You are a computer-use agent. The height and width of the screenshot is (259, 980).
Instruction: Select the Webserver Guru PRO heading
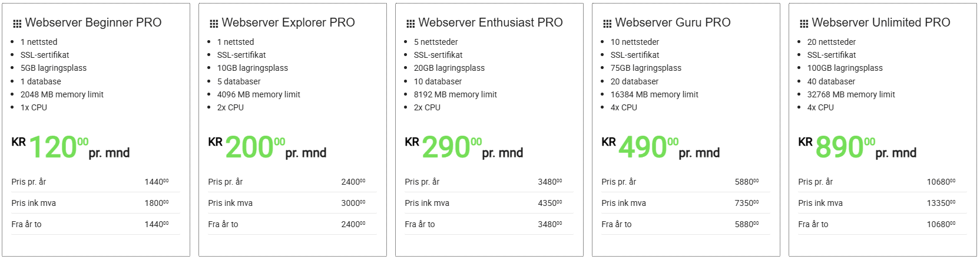(x=673, y=22)
